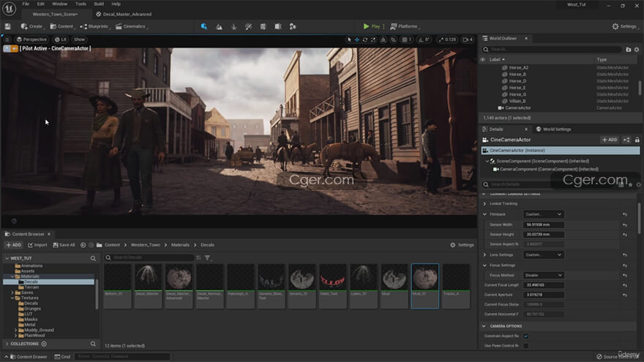Create new folder in World Outliner
Image resolution: width=644 pixels, height=362 pixels.
629,49
